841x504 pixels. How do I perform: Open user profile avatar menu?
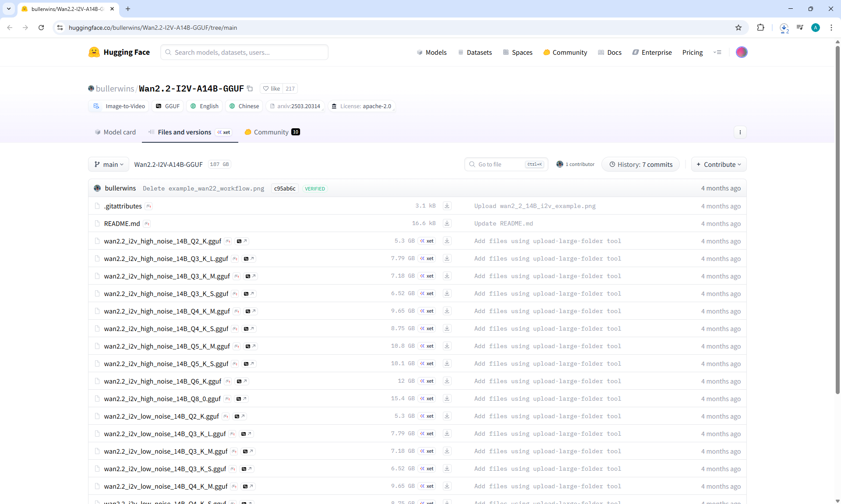[x=741, y=52]
